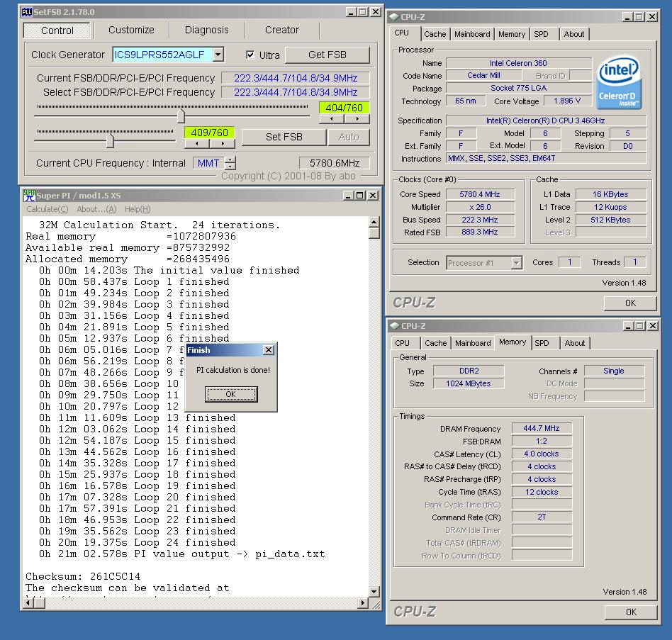Click left arrow under 409/760 value
Image resolution: width=672 pixels, height=640 pixels.
tap(197, 144)
